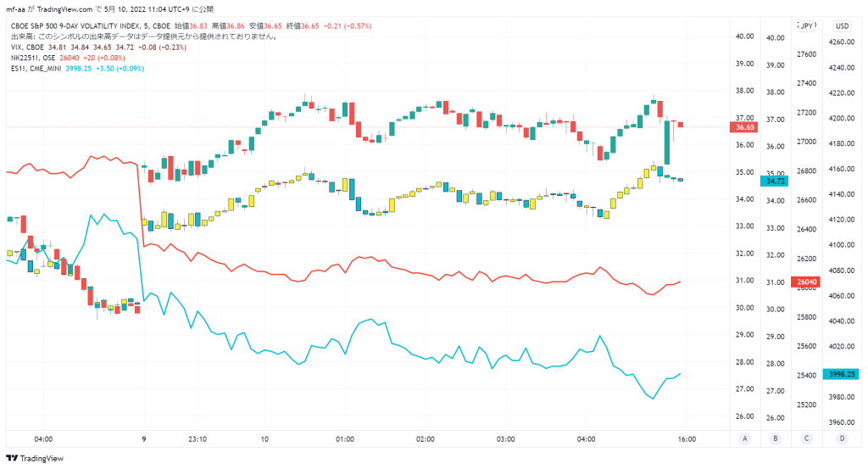
Task: Click the date label 9 on the time axis
Action: pos(144,439)
